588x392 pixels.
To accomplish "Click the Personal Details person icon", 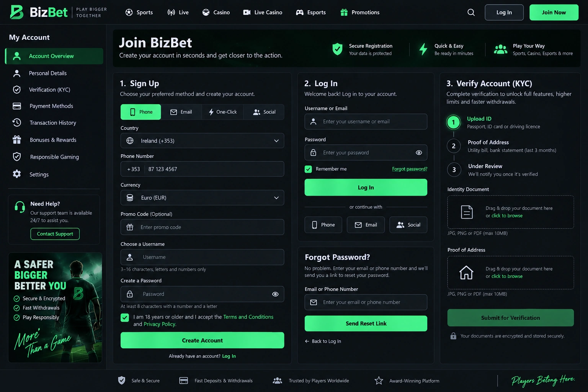I will tap(17, 73).
